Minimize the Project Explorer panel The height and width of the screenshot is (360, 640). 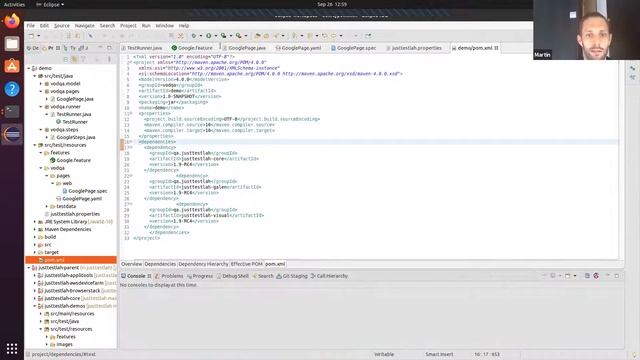[x=100, y=48]
